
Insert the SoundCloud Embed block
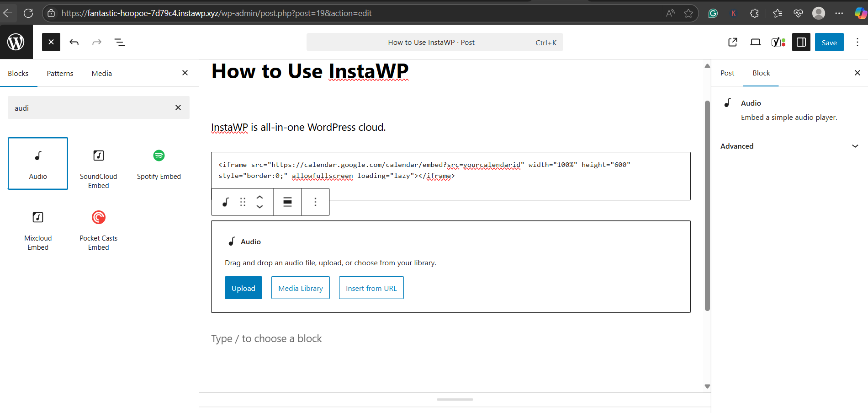(98, 168)
